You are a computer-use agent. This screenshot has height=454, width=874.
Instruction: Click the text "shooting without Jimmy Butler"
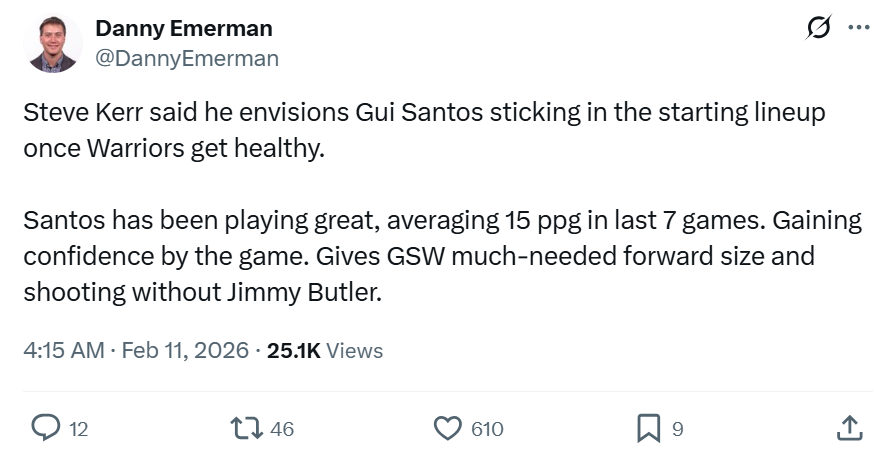tap(204, 291)
